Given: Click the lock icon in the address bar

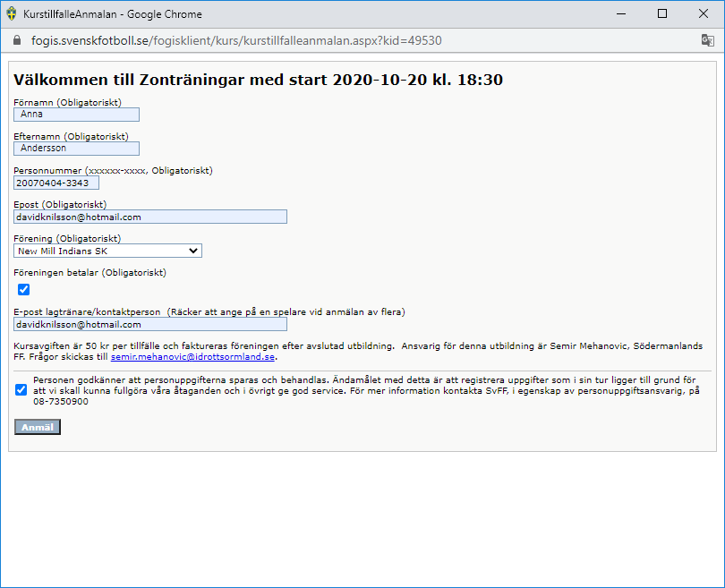Looking at the screenshot, I should coord(14,40).
